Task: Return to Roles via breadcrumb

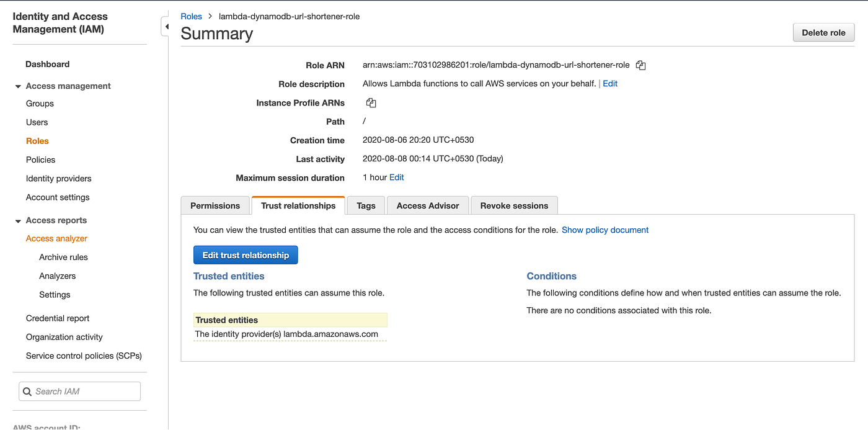Action: pos(191,16)
